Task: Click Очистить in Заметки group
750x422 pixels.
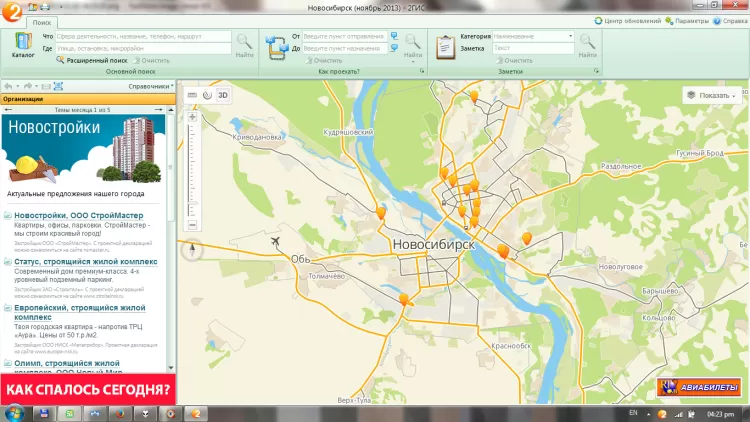Action: [515, 61]
